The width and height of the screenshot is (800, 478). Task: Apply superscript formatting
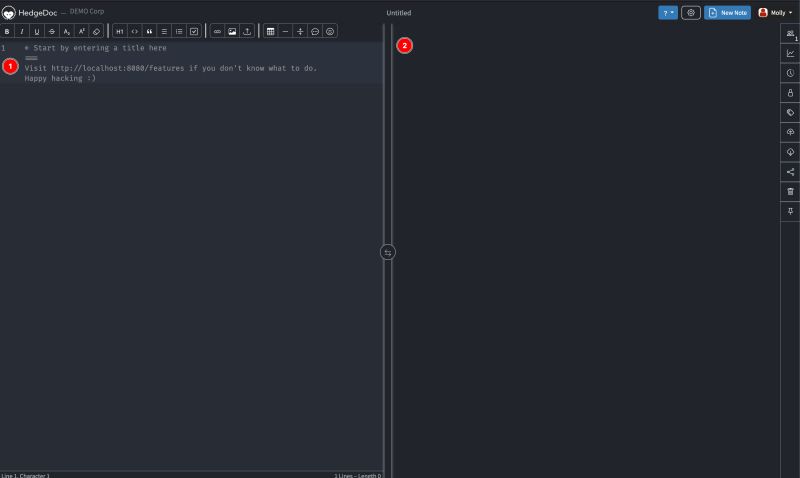point(81,32)
